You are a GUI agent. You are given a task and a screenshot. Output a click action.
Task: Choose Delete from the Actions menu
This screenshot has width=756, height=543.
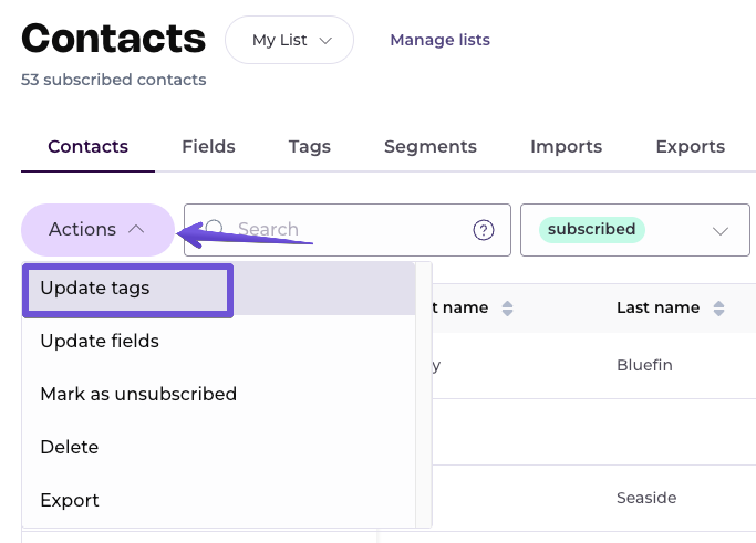[x=70, y=447]
